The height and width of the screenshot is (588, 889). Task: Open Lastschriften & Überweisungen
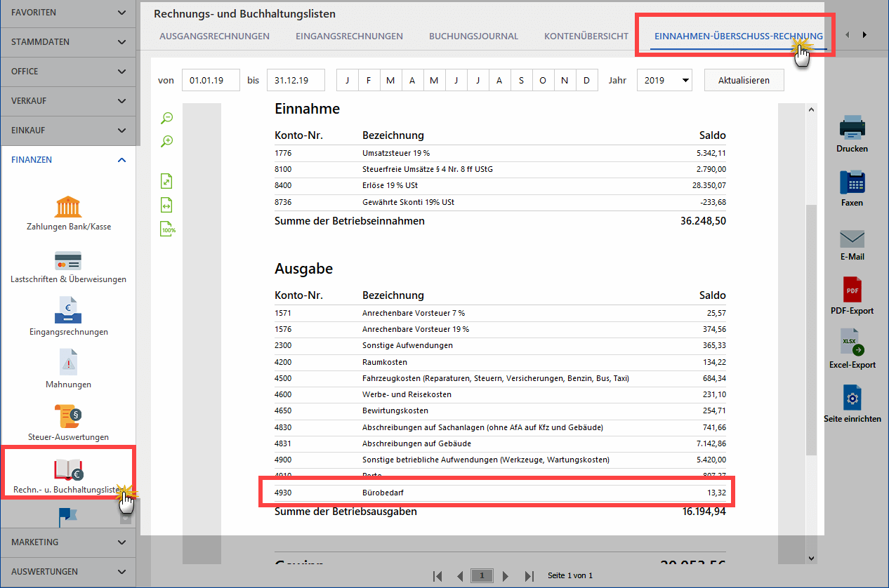click(x=68, y=267)
